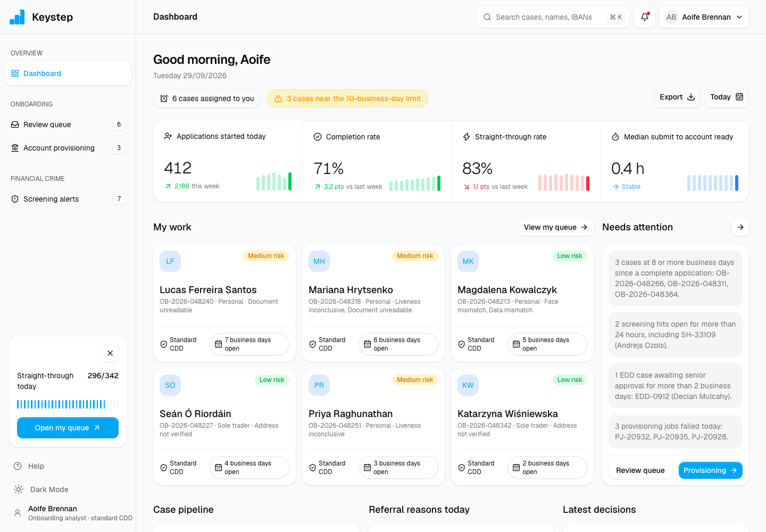Click the 3 cases near limit warning chip

pyautogui.click(x=347, y=98)
